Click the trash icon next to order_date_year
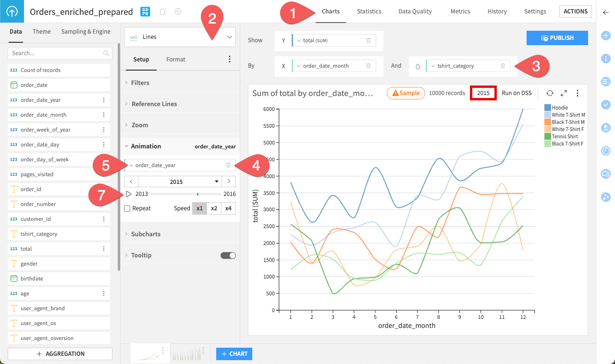 (x=229, y=165)
